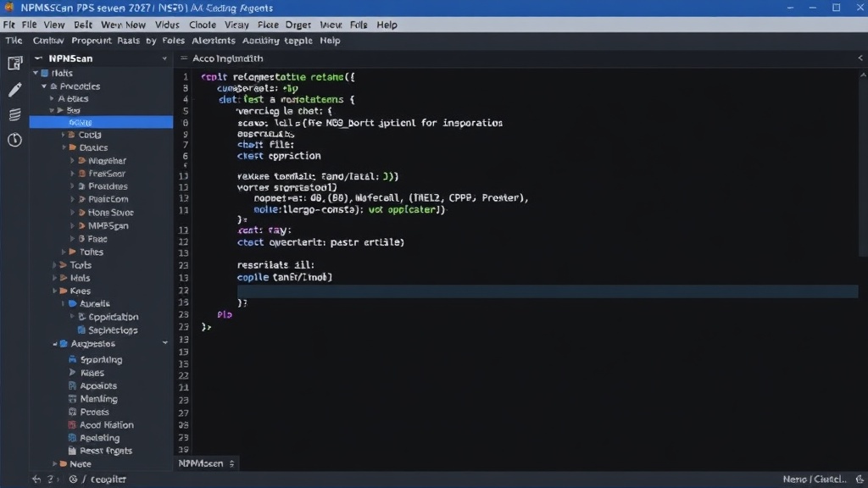868x488 pixels.
Task: Open the Aogpestes section dropdown arrow
Action: point(165,344)
